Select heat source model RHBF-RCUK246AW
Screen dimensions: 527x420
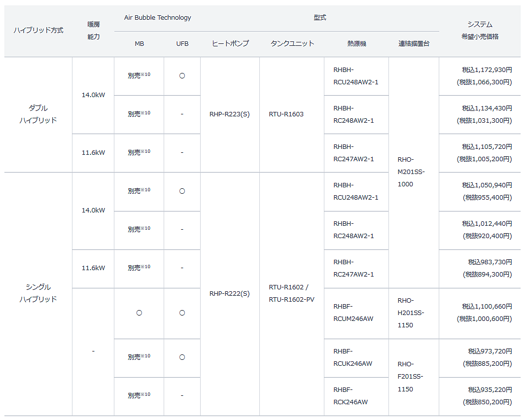click(x=352, y=358)
